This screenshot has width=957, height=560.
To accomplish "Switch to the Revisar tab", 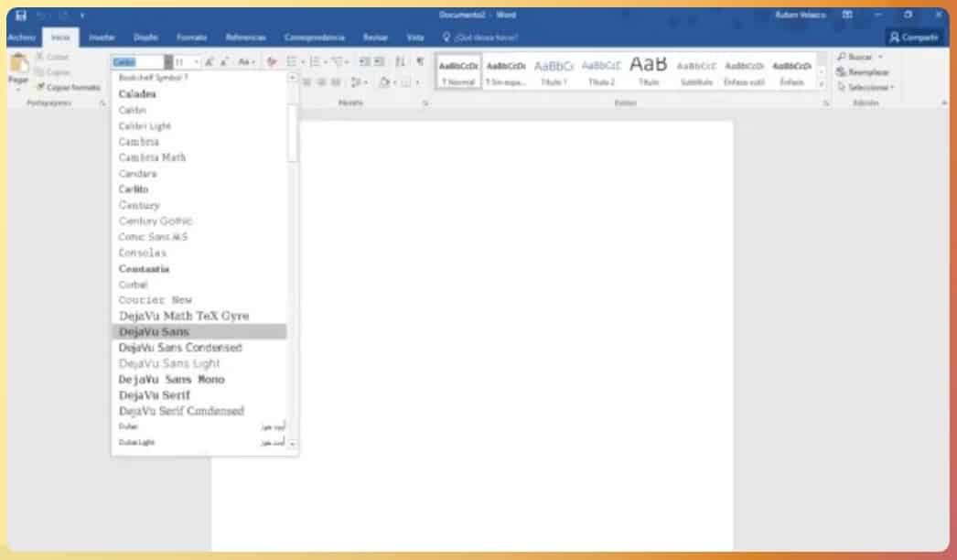I will [x=375, y=38].
